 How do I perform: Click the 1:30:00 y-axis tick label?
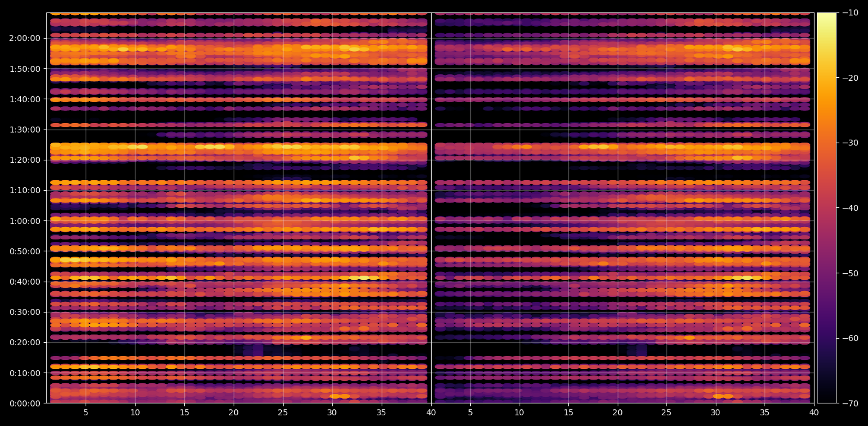[25, 130]
